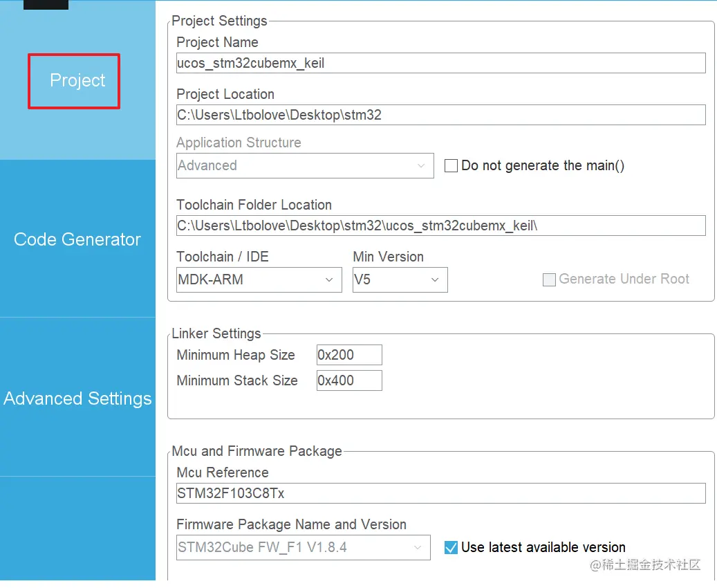Screen dimensions: 717x588
Task: Toggle the Generate Under Root checkbox
Action: 549,279
